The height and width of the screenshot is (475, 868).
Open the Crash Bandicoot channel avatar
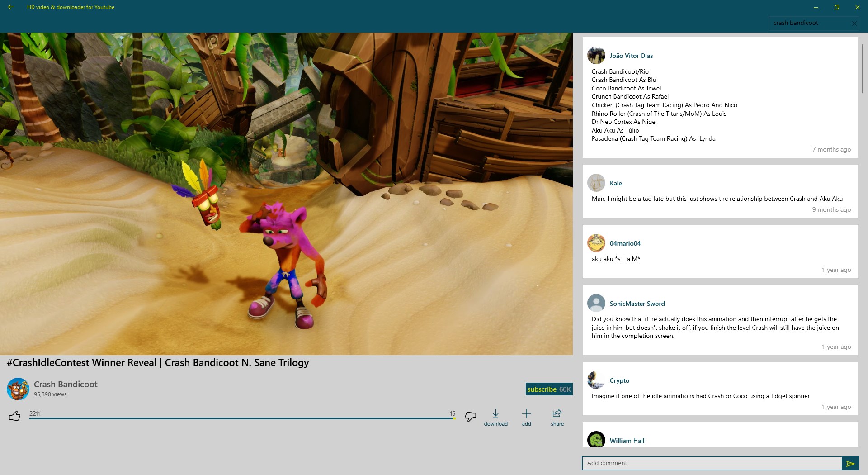click(18, 389)
